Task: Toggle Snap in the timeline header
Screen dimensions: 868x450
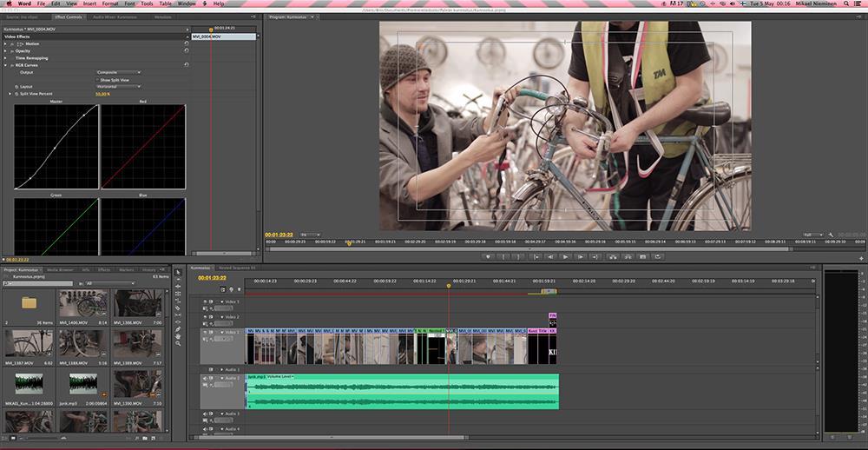Action: coord(223,289)
